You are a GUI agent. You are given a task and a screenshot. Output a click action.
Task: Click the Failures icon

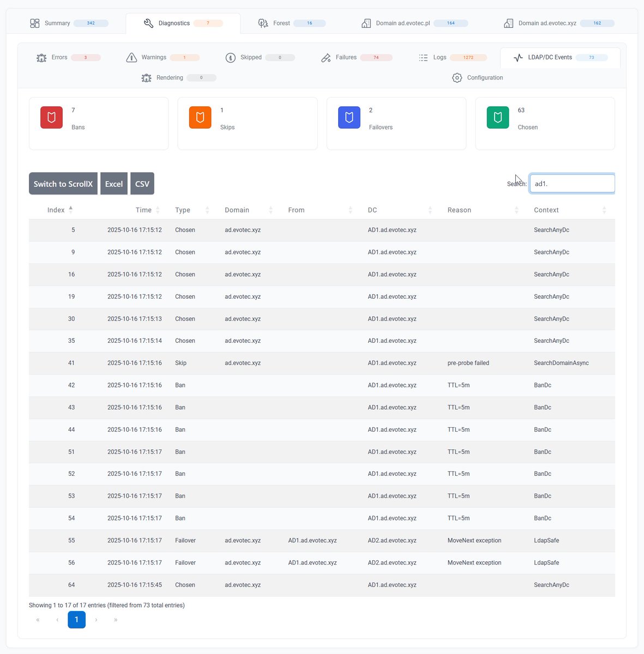tap(326, 58)
